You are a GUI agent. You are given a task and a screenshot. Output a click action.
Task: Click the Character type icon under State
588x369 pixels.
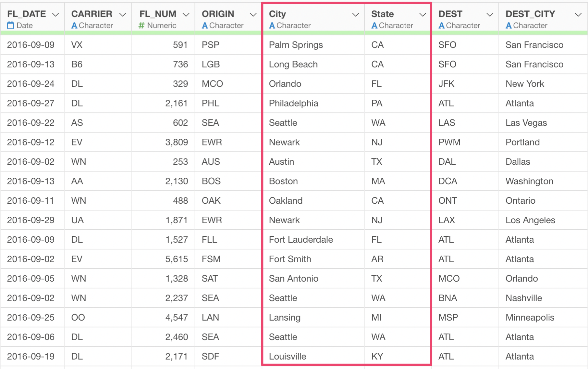(374, 25)
